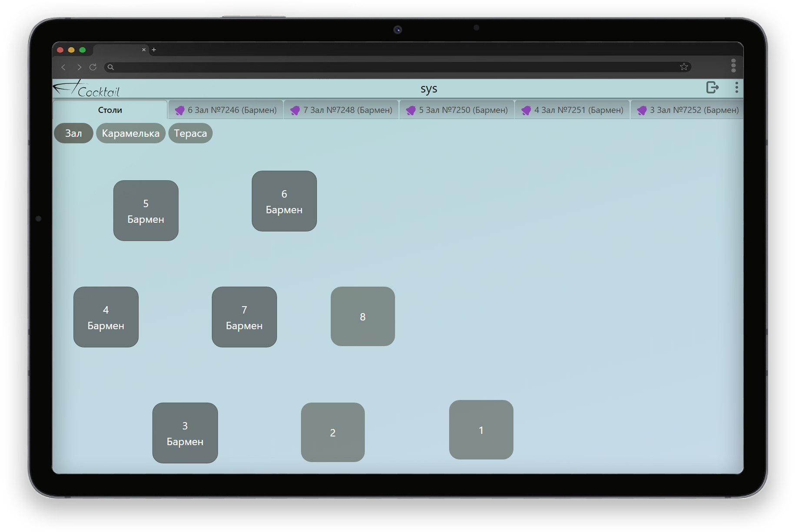Select the Карамелька hall filter

[x=130, y=133]
